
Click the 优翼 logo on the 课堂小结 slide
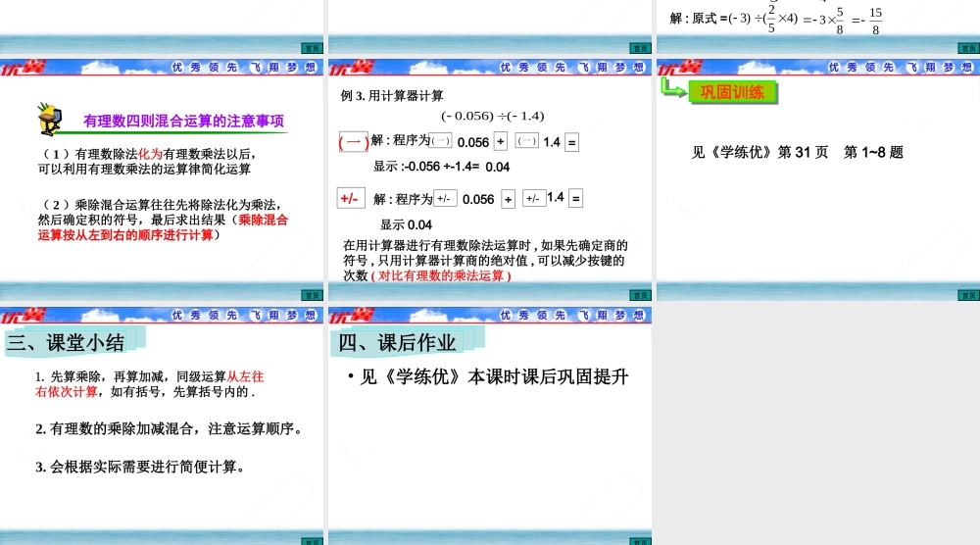click(x=24, y=316)
